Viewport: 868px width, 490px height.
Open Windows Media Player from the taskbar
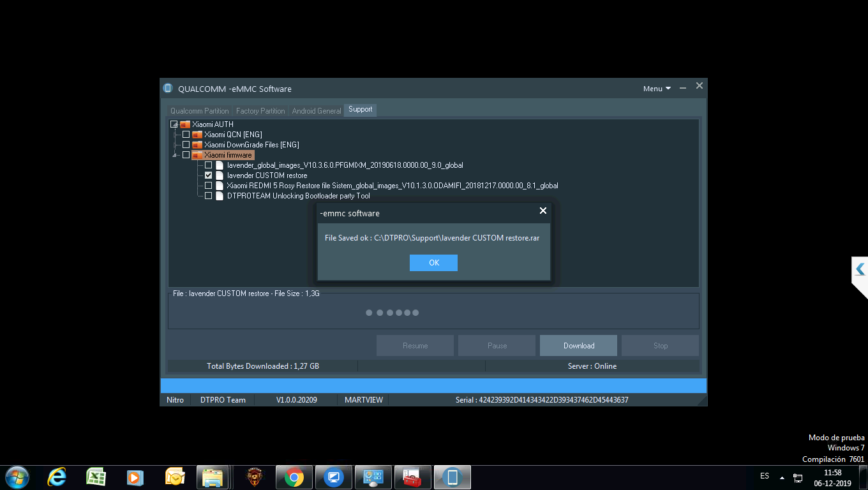coord(135,477)
